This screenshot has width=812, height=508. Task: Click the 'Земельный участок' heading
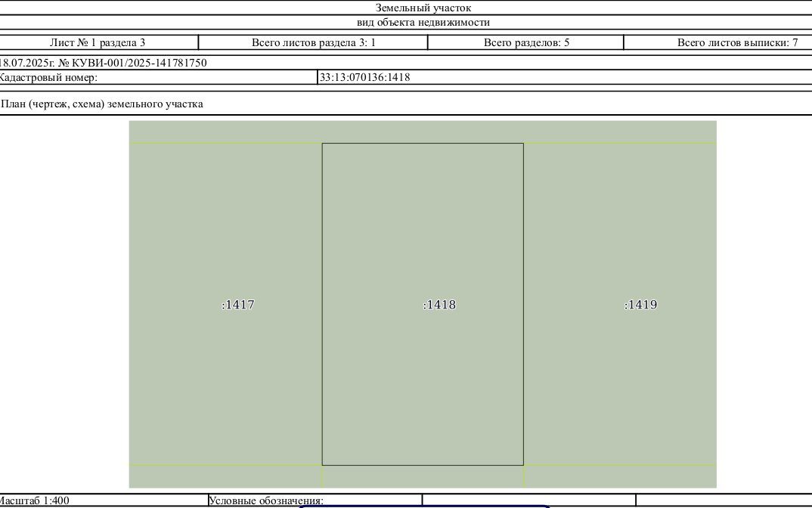tap(423, 8)
